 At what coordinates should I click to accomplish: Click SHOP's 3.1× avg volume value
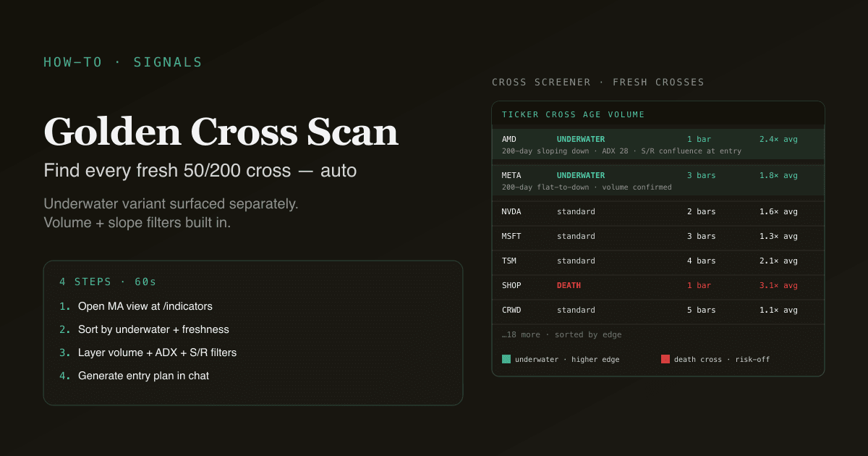pos(778,285)
